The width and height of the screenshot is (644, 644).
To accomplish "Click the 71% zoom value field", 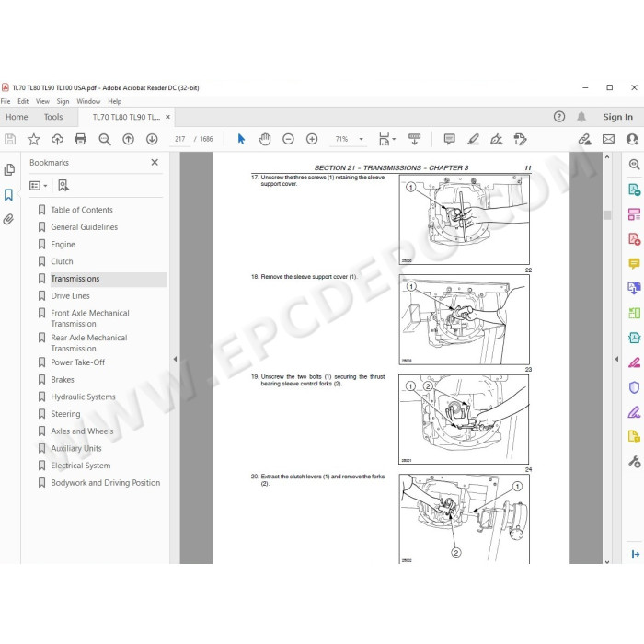I will click(341, 139).
